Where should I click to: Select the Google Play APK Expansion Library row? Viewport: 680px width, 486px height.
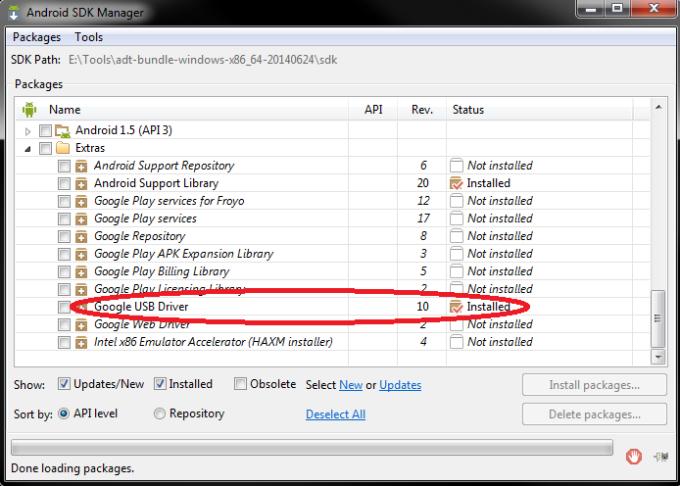coord(332,254)
